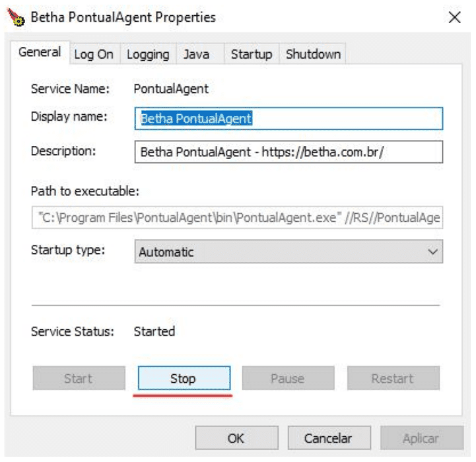Switch to the General tab
The width and height of the screenshot is (476, 462).
click(40, 53)
